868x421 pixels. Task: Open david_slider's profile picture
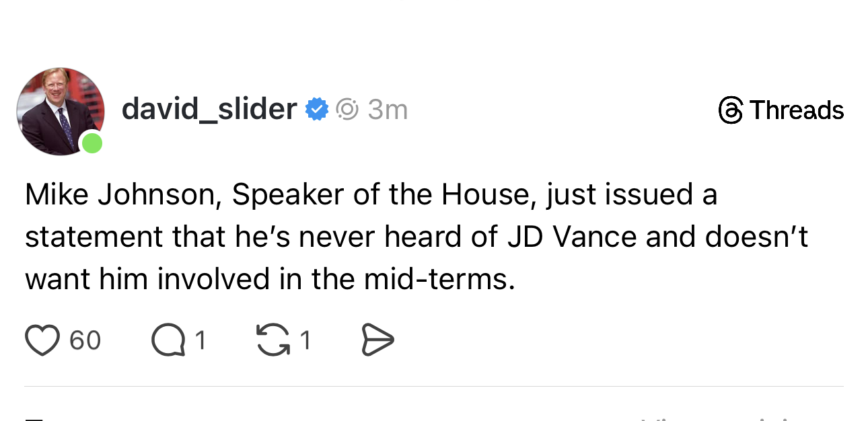click(x=59, y=110)
